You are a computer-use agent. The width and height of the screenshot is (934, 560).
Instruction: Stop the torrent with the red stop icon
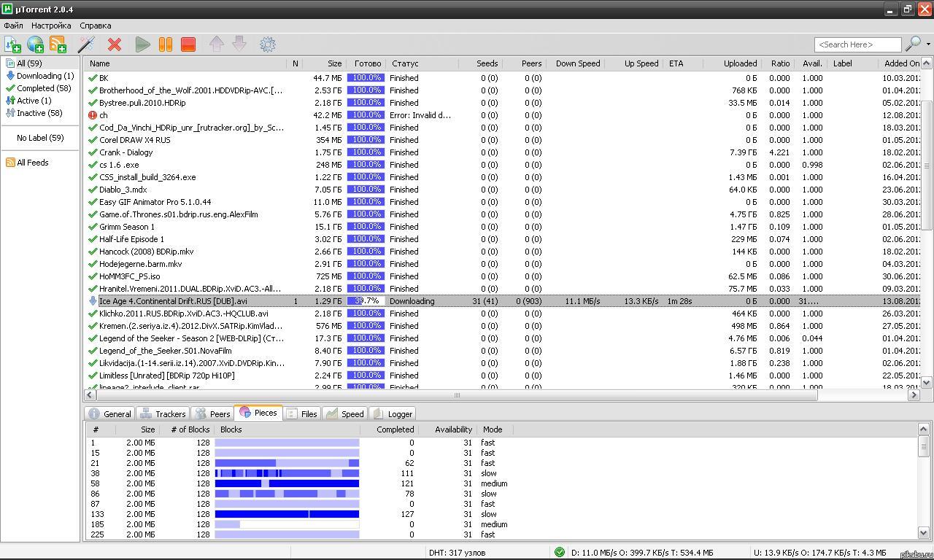(188, 44)
